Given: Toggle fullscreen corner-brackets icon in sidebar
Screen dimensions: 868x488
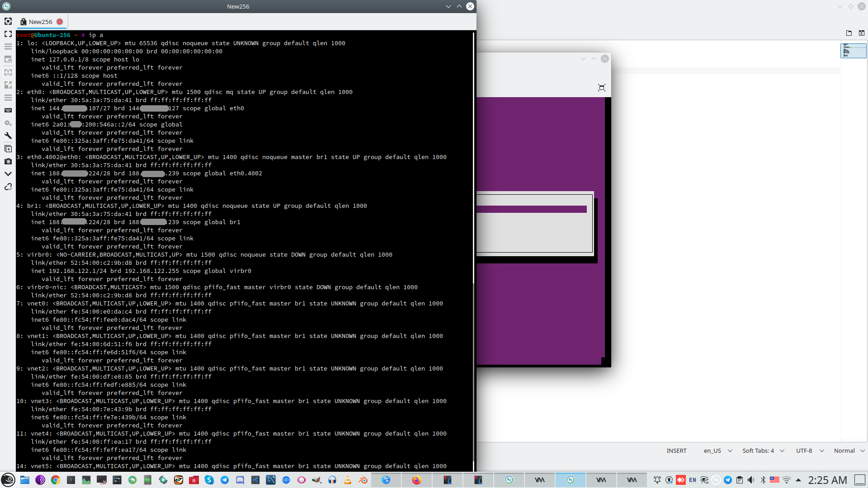Looking at the screenshot, I should pyautogui.click(x=8, y=34).
